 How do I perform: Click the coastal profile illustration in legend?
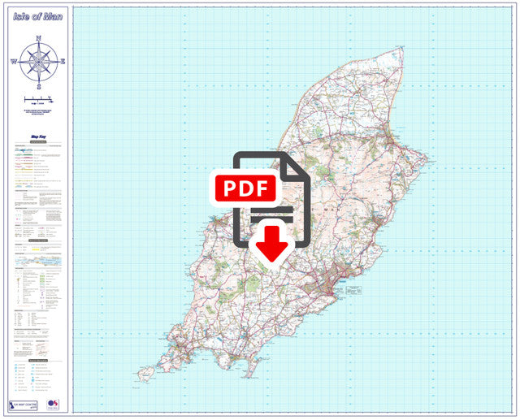pos(38,262)
